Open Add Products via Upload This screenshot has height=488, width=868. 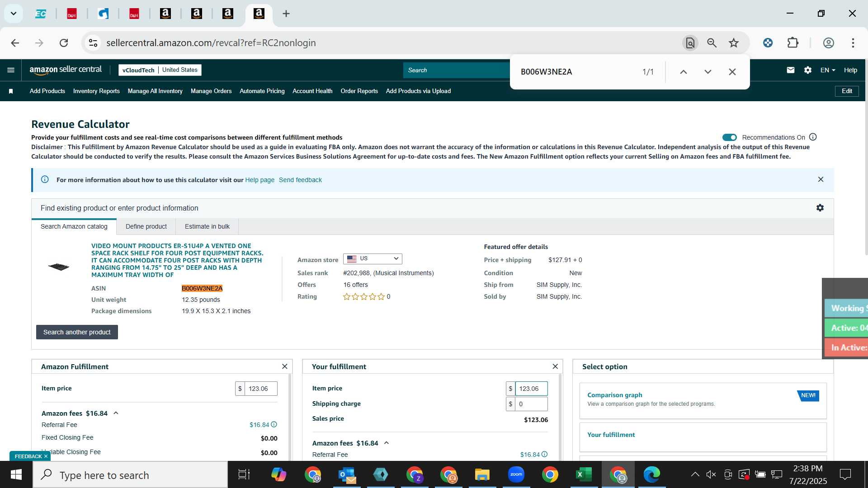click(x=418, y=91)
